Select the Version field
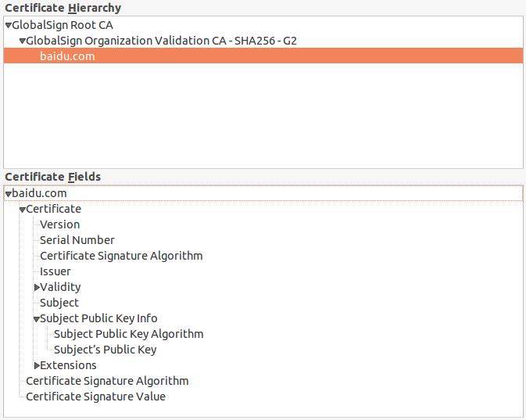This screenshot has height=420, width=526. [59, 224]
